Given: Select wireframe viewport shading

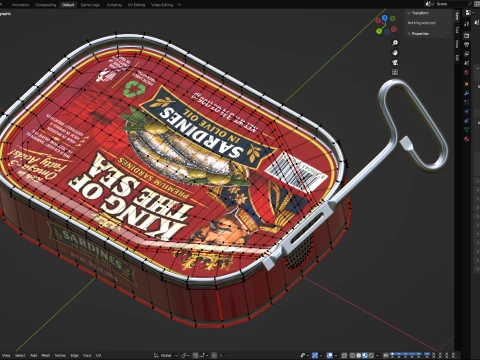Looking at the screenshot, I should click(352, 355).
